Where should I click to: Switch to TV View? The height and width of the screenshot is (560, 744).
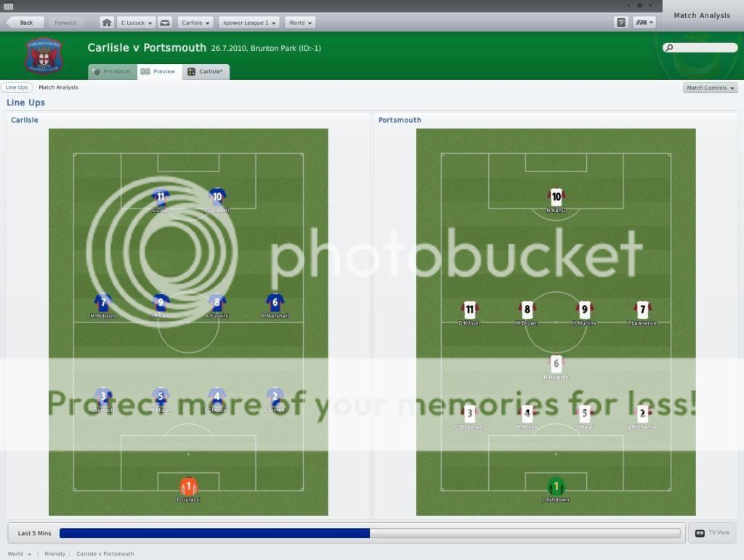point(713,533)
